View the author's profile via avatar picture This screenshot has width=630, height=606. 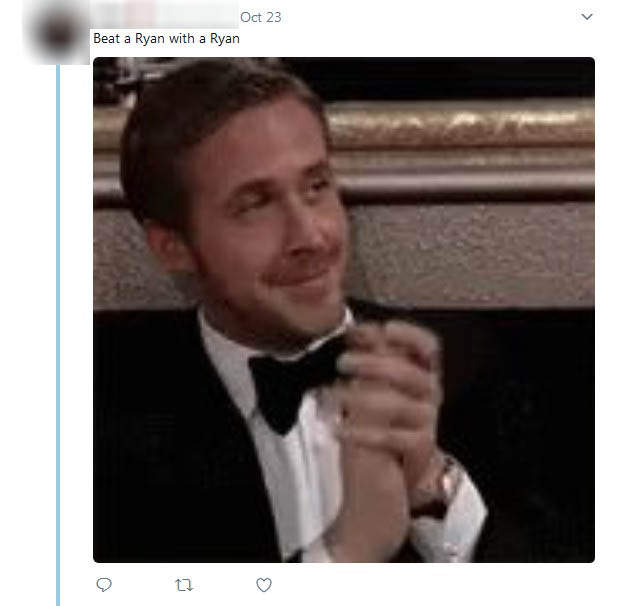pyautogui.click(x=59, y=33)
